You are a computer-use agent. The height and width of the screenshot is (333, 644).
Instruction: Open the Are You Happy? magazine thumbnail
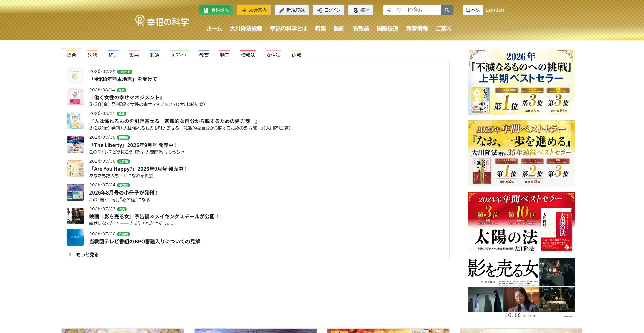(x=75, y=168)
